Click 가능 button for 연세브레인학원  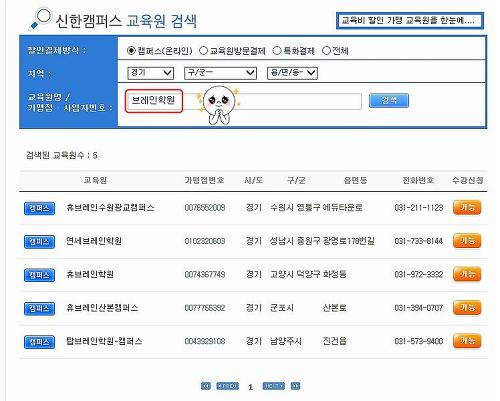click(x=467, y=241)
